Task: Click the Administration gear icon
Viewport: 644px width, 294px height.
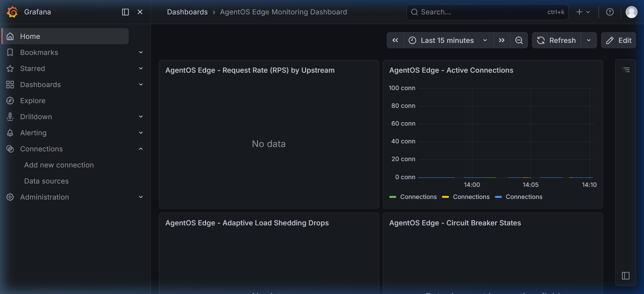Action: point(10,197)
